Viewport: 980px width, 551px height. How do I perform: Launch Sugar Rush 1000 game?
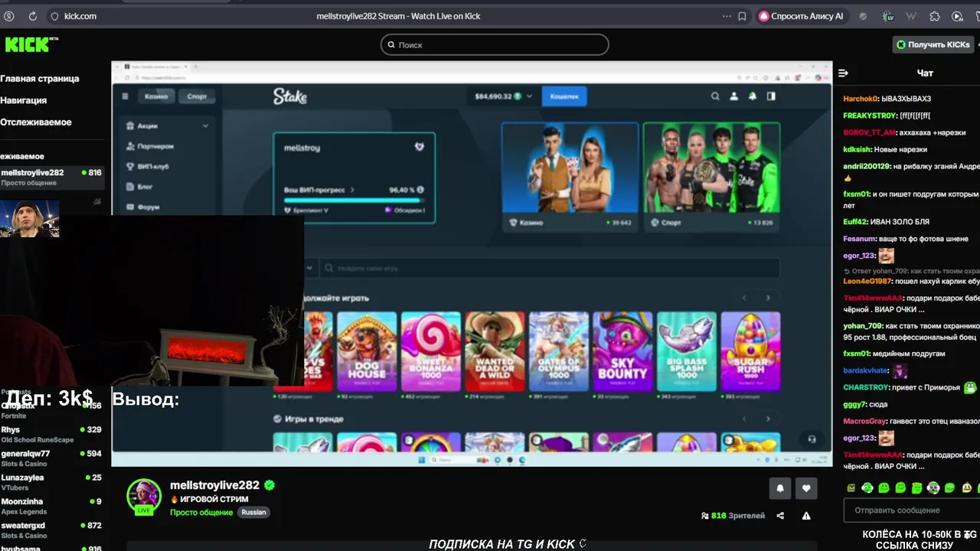[x=750, y=352]
